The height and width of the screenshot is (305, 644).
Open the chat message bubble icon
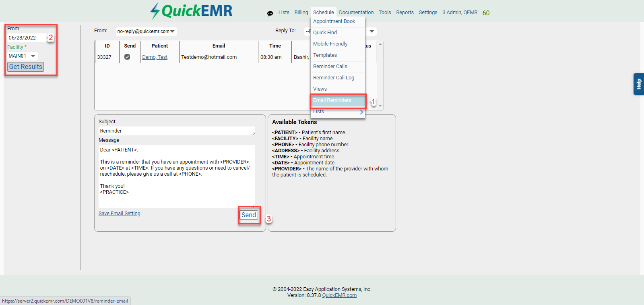(x=270, y=13)
